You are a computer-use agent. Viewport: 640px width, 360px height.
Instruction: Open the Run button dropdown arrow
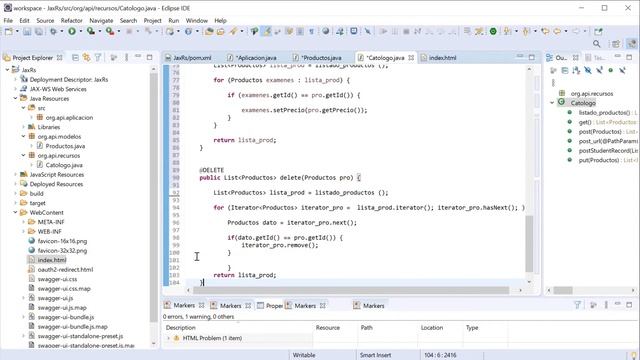(81, 31)
